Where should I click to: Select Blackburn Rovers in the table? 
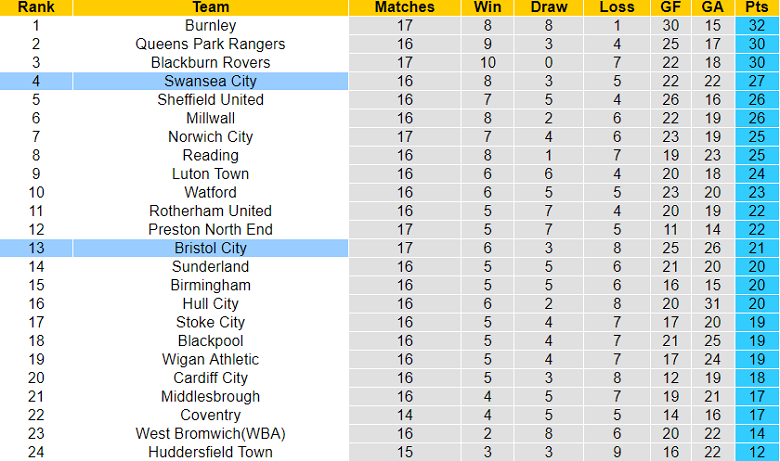pyautogui.click(x=210, y=62)
